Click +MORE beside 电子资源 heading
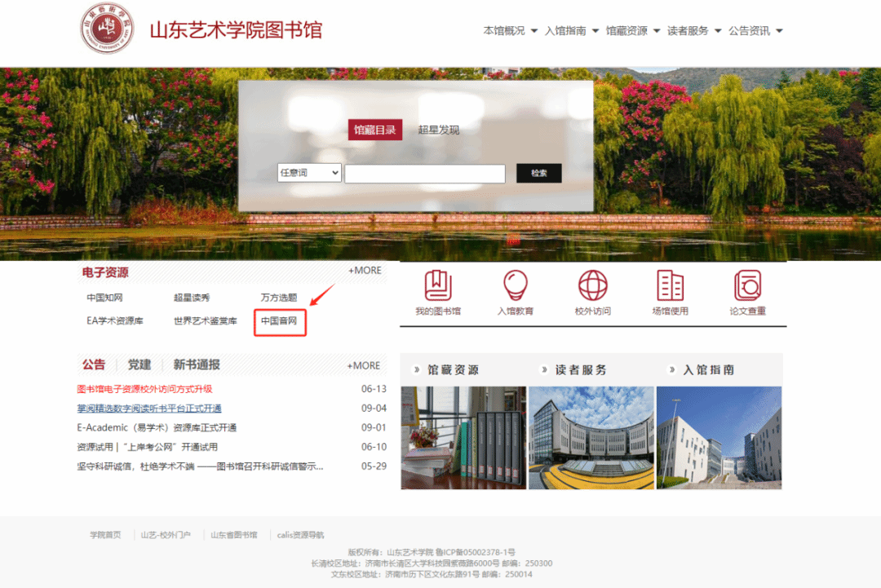Image resolution: width=881 pixels, height=588 pixels. coord(365,271)
